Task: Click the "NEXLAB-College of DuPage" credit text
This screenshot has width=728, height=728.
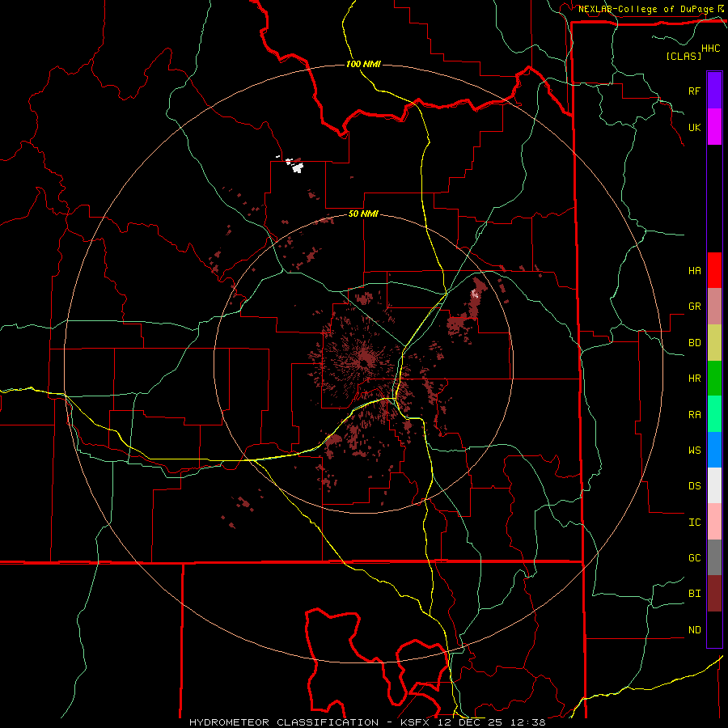Action: (x=645, y=9)
